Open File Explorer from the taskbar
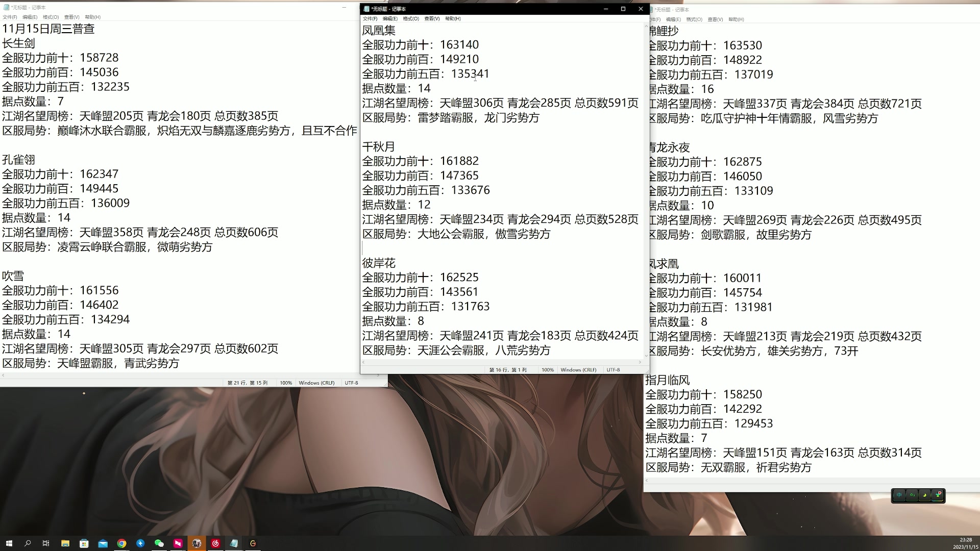 click(65, 543)
